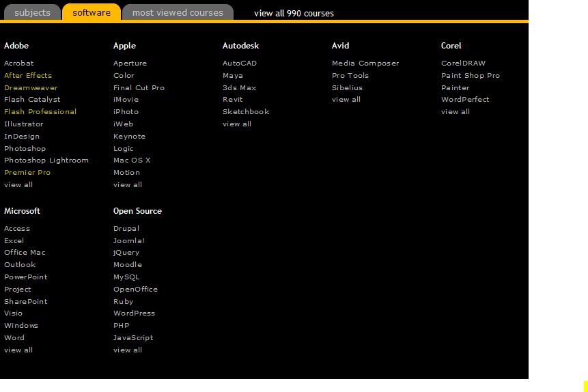
Task: Select the software tab
Action: coord(92,12)
